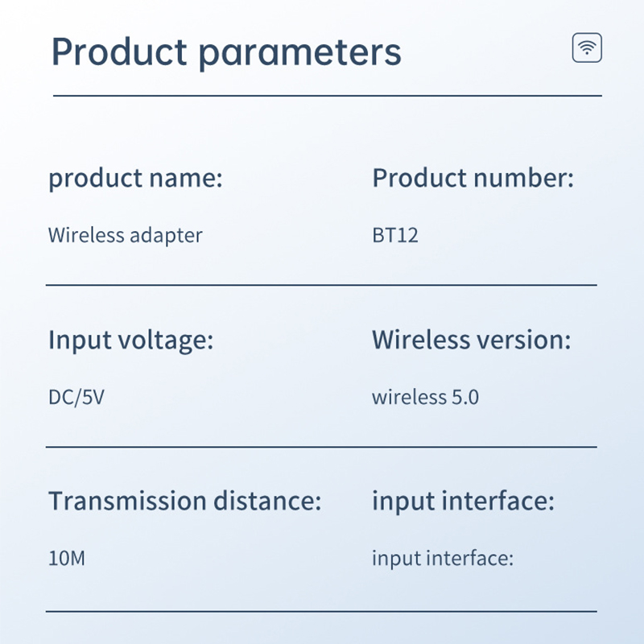Select the product name label
644x644 pixels.
pyautogui.click(x=135, y=179)
